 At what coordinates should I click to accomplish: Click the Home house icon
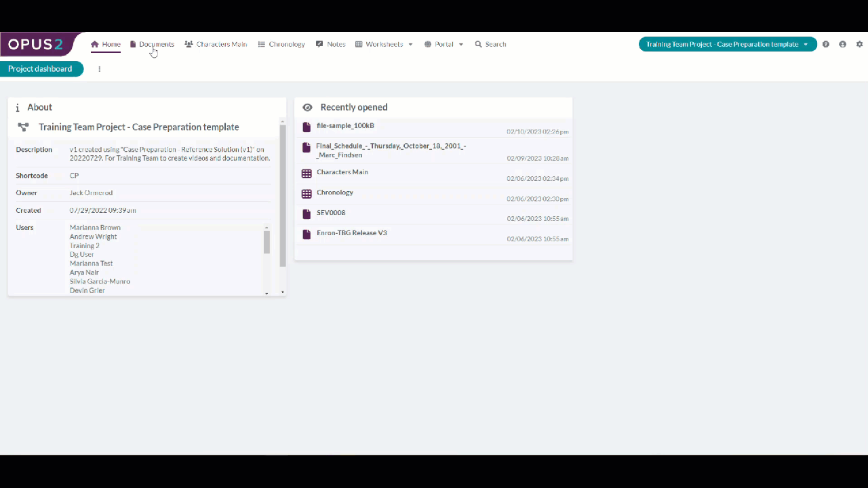pos(95,44)
